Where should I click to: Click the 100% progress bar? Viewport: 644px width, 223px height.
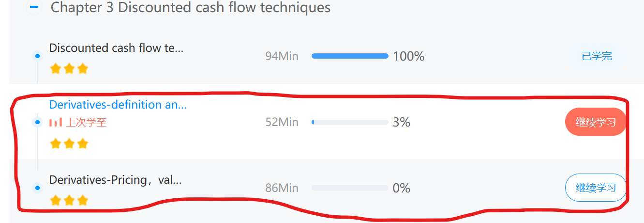pos(350,56)
